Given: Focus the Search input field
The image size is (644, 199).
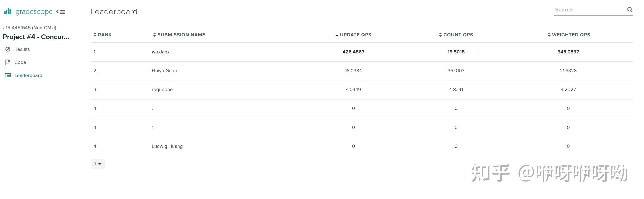Looking at the screenshot, I should pyautogui.click(x=589, y=10).
